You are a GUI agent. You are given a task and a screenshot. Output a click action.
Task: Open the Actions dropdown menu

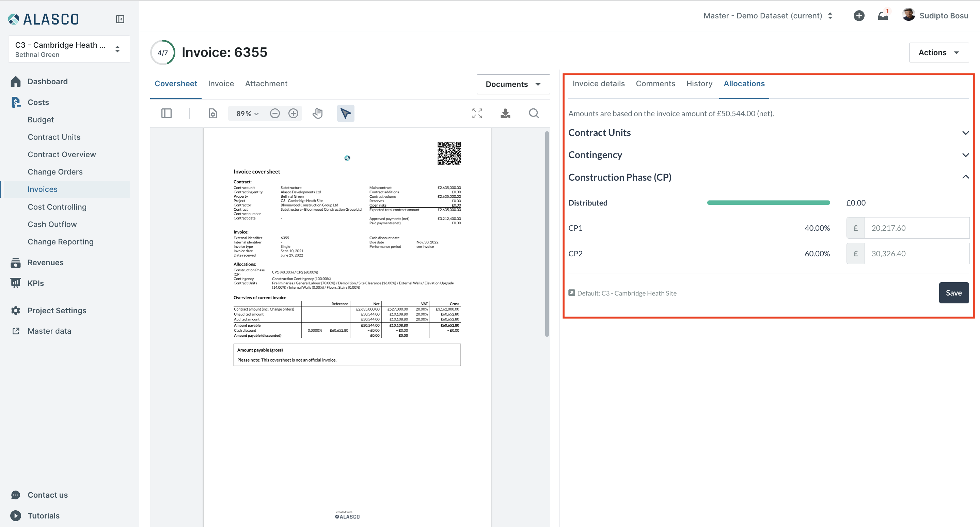click(x=938, y=52)
